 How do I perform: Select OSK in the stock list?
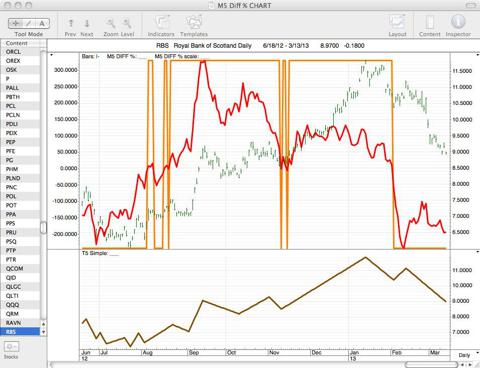point(20,70)
